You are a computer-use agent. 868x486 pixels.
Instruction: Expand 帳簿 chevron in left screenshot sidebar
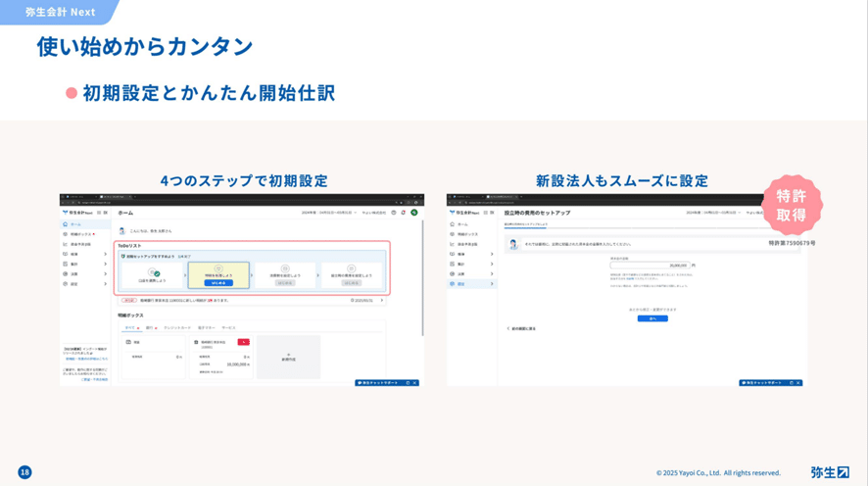click(105, 254)
